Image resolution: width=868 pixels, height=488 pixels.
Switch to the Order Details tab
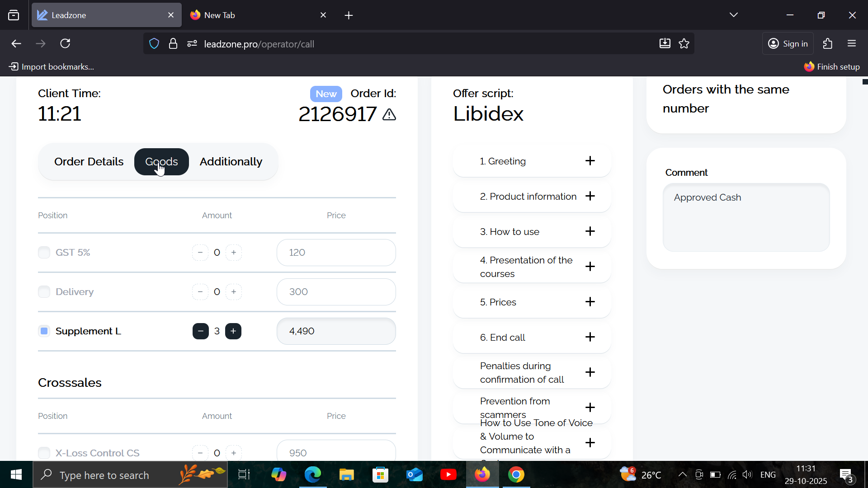point(89,162)
